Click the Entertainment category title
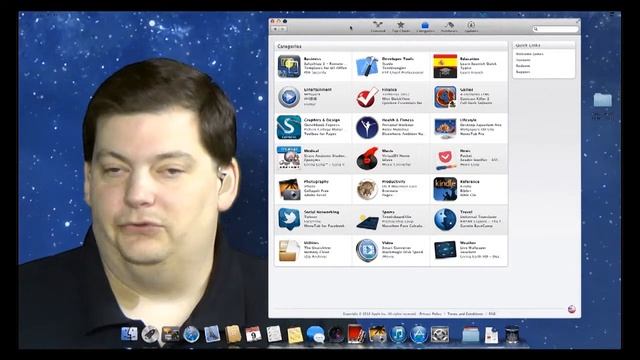This screenshot has width=640, height=360. tap(318, 89)
